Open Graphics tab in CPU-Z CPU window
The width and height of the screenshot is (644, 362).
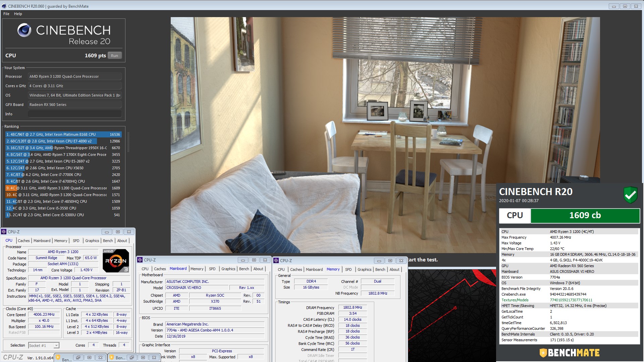(92, 241)
